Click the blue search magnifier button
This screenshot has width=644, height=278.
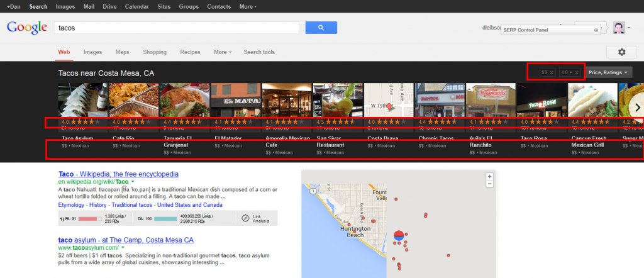(x=321, y=28)
